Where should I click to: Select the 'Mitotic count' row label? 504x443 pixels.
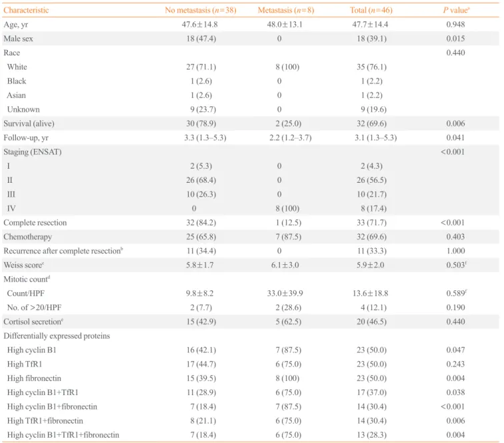point(27,280)
